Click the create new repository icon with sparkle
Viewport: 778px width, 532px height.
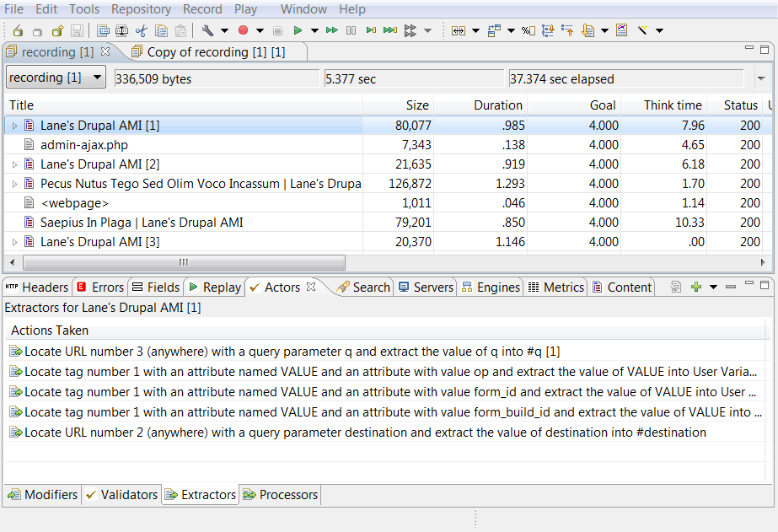[57, 30]
